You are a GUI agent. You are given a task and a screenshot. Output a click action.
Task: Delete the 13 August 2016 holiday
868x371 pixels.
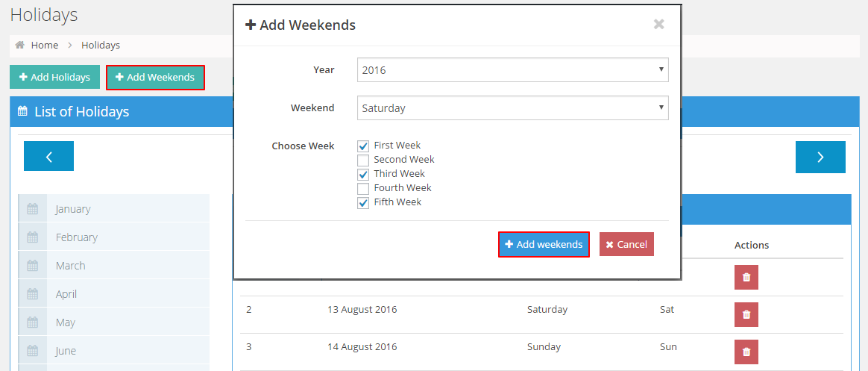click(746, 314)
